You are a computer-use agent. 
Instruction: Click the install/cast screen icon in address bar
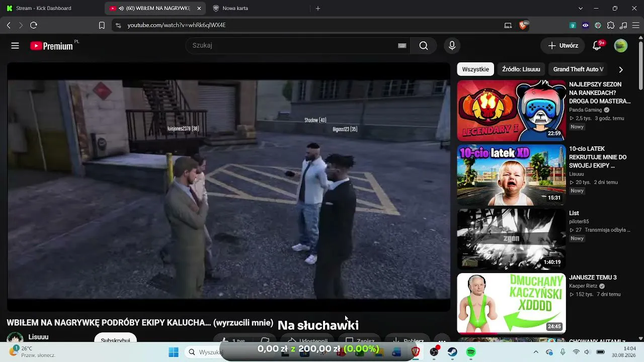[x=508, y=25]
